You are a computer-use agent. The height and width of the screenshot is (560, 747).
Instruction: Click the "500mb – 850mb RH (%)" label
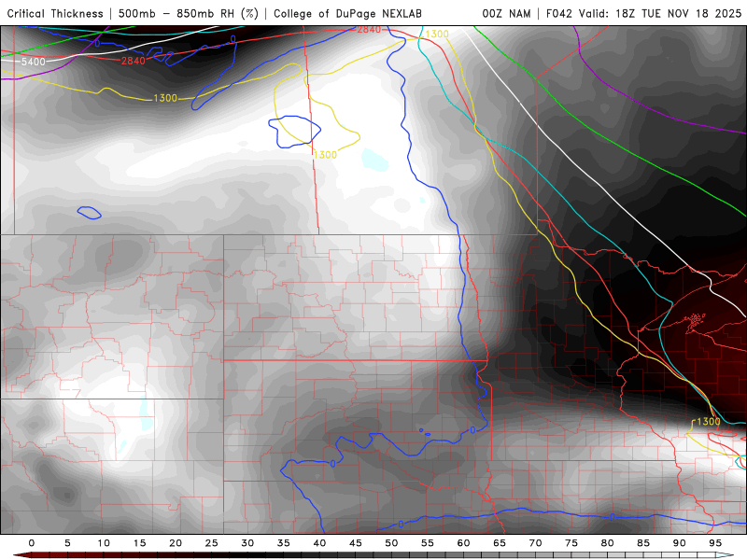point(189,13)
